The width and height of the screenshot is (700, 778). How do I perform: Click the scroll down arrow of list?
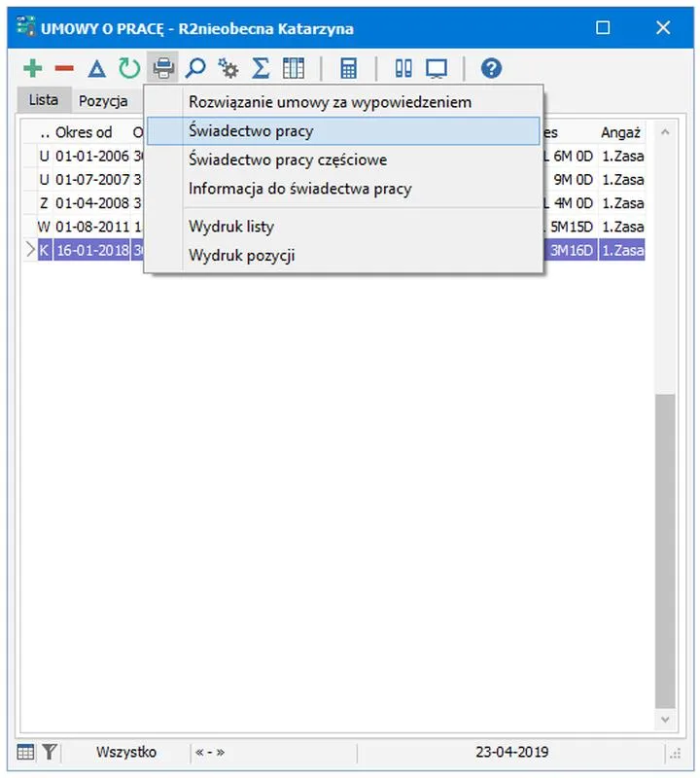[665, 721]
